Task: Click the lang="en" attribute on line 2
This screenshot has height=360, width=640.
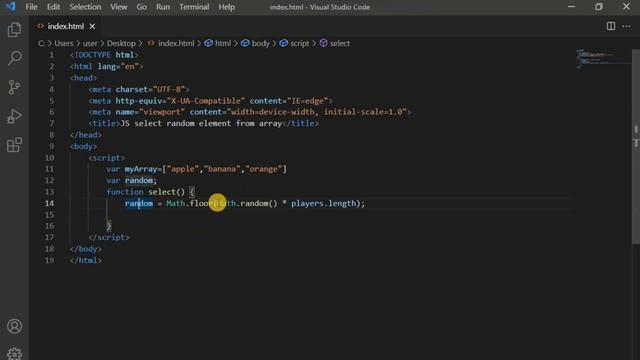Action: coord(118,66)
